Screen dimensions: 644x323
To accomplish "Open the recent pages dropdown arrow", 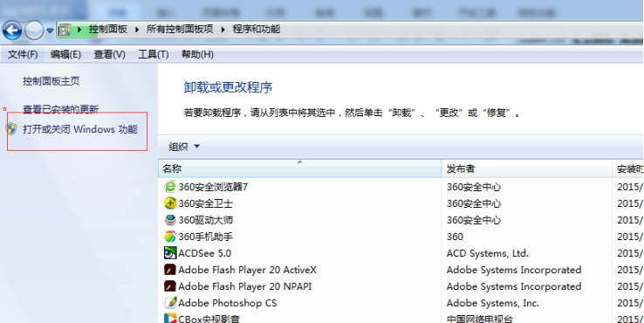I will click(50, 31).
